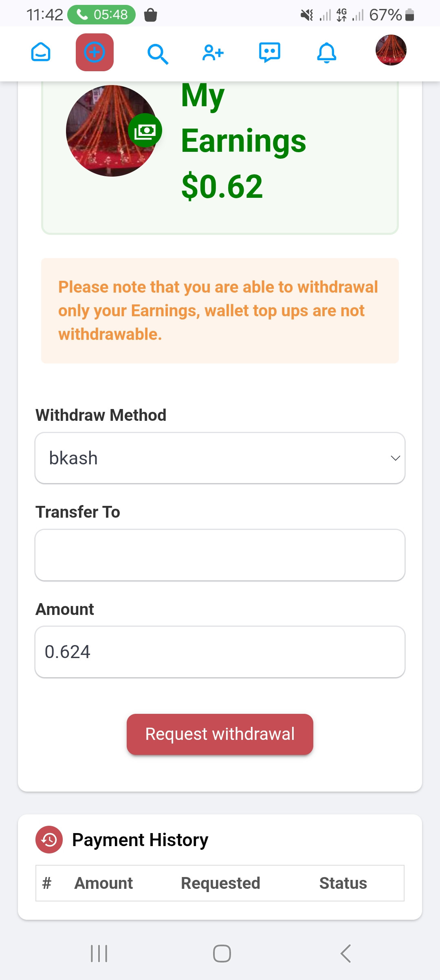The height and width of the screenshot is (980, 440).
Task: Click the large earnings profile picture
Action: tap(112, 131)
